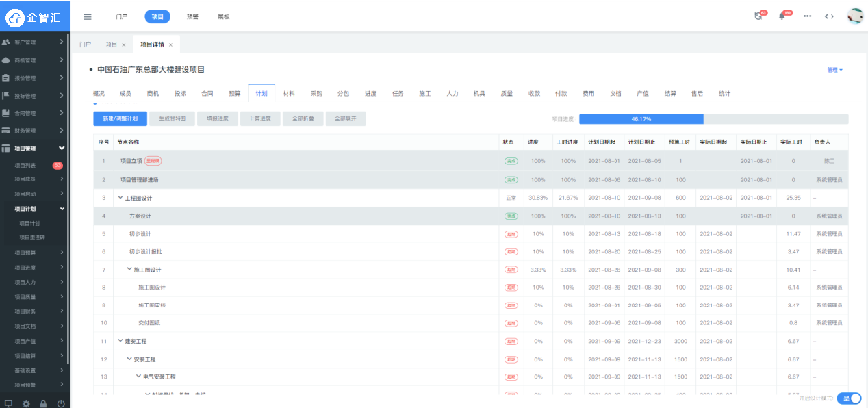
Task: Click the 生成甘特图 button
Action: (172, 118)
